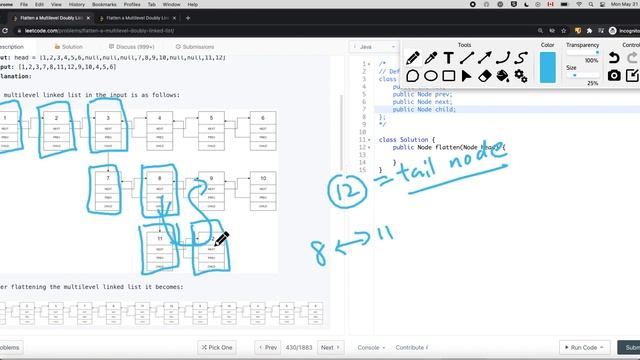
Task: Go to Prev problem
Action: pyautogui.click(x=268, y=347)
